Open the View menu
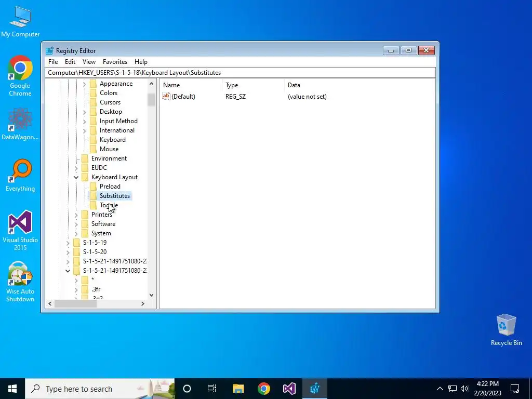532x399 pixels. pos(89,62)
